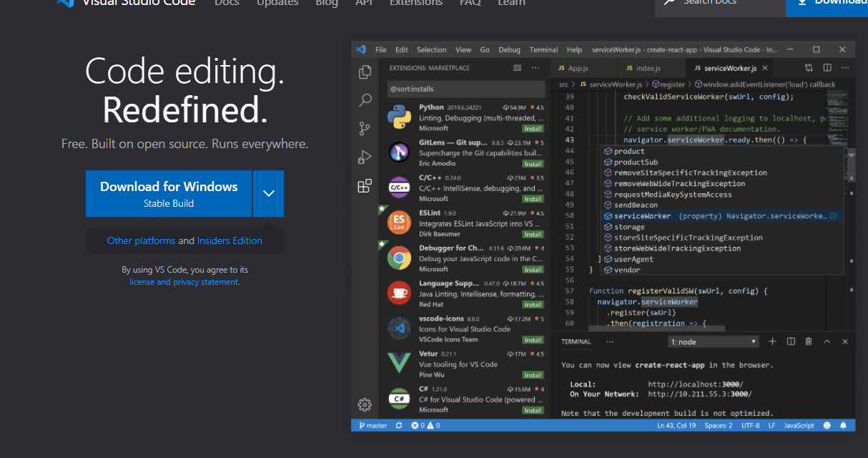Open the Manage gear icon in activity bar
Screen dimensions: 868x458
(x=365, y=404)
